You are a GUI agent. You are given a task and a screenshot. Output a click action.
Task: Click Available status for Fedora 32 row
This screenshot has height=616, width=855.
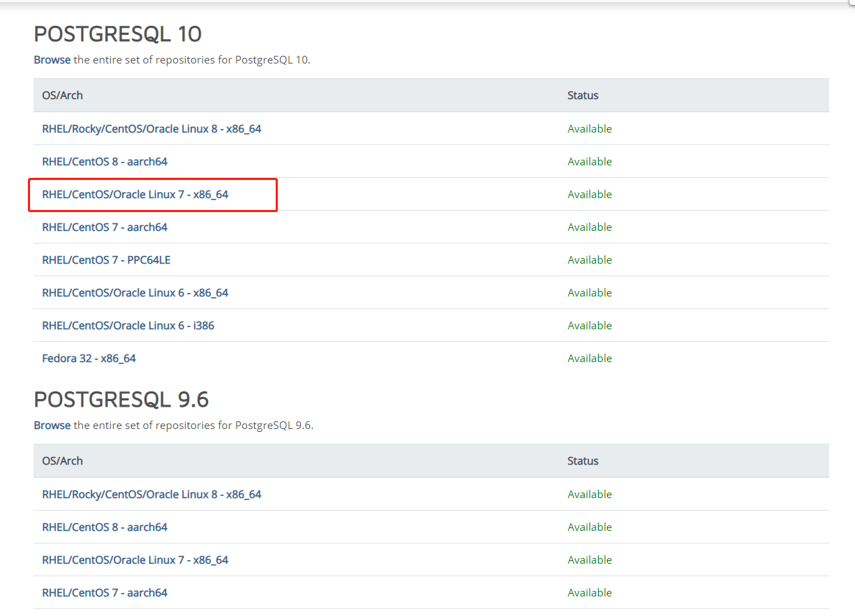[590, 359]
